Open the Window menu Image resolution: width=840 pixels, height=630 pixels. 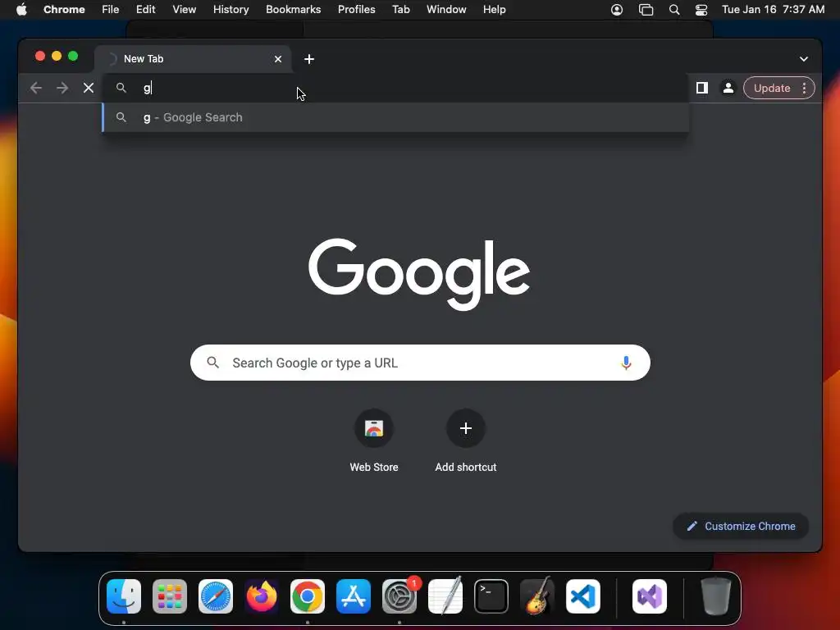[446, 10]
